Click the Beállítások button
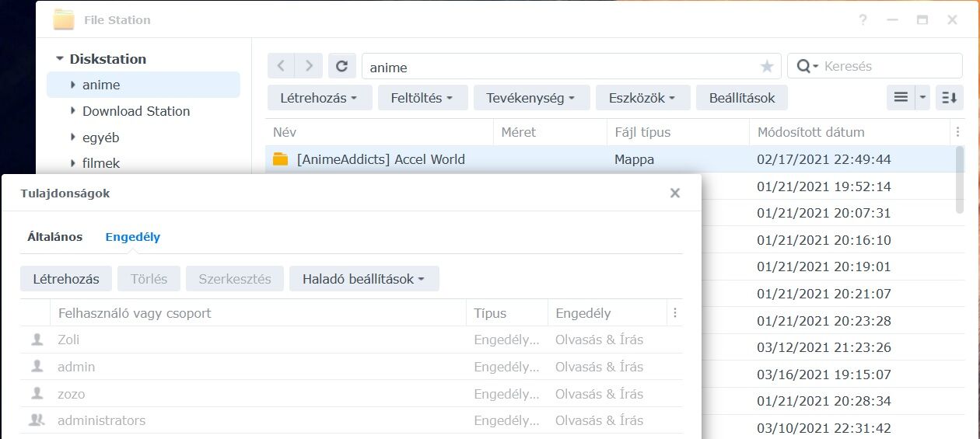This screenshot has width=980, height=439. (x=742, y=98)
